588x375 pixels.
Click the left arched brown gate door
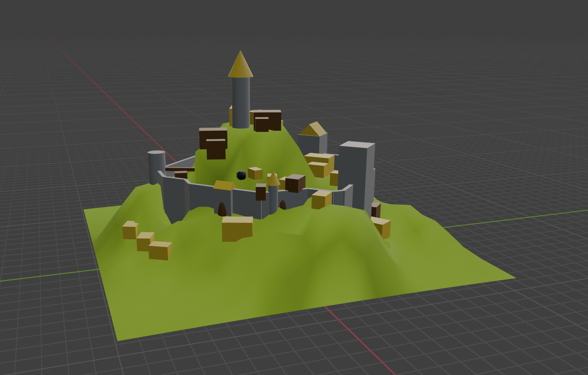pos(222,210)
